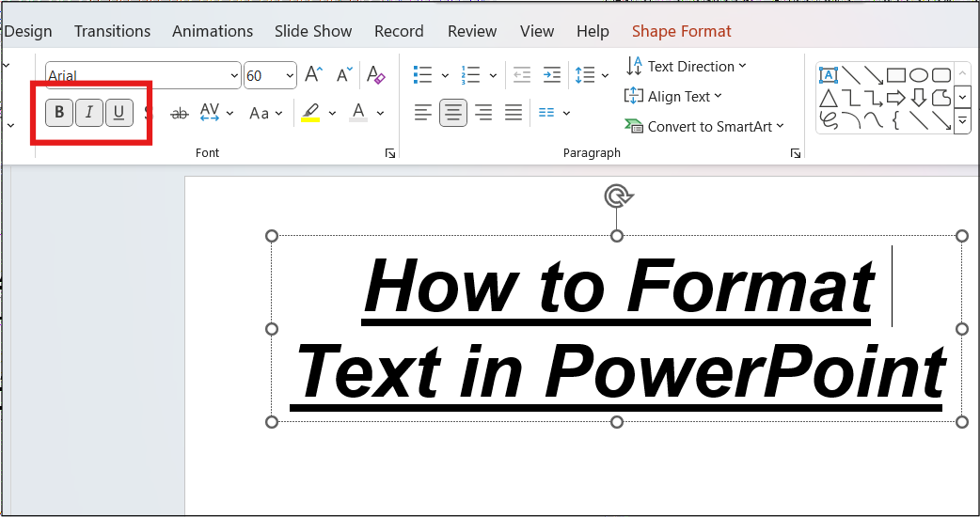Click the rotation handle above the text box
The image size is (980, 517).
point(618,196)
